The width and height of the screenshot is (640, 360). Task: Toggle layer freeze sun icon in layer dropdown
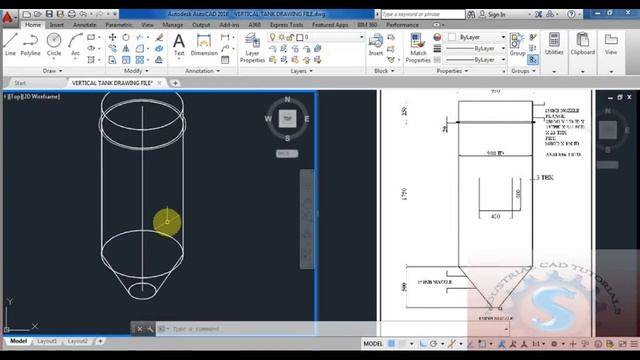(281, 37)
